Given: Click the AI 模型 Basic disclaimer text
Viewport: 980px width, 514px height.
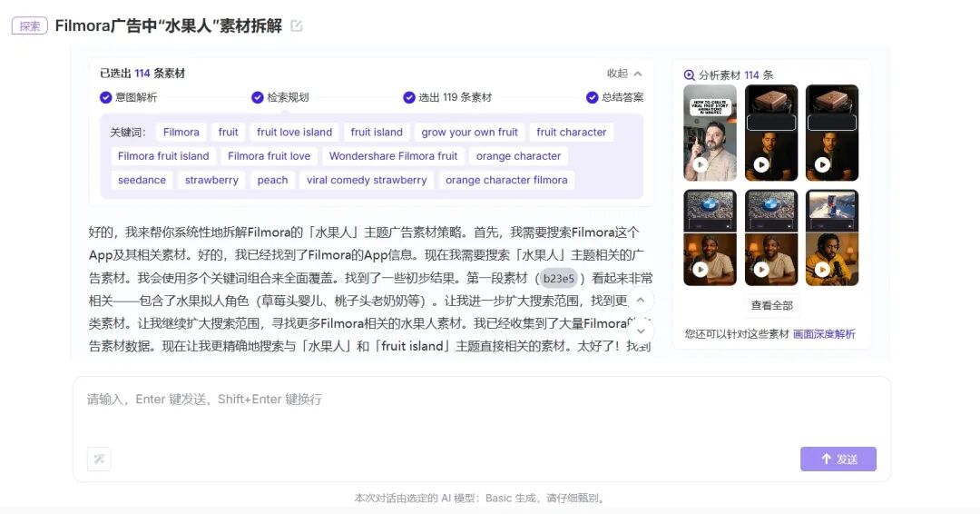Looking at the screenshot, I should click(480, 499).
